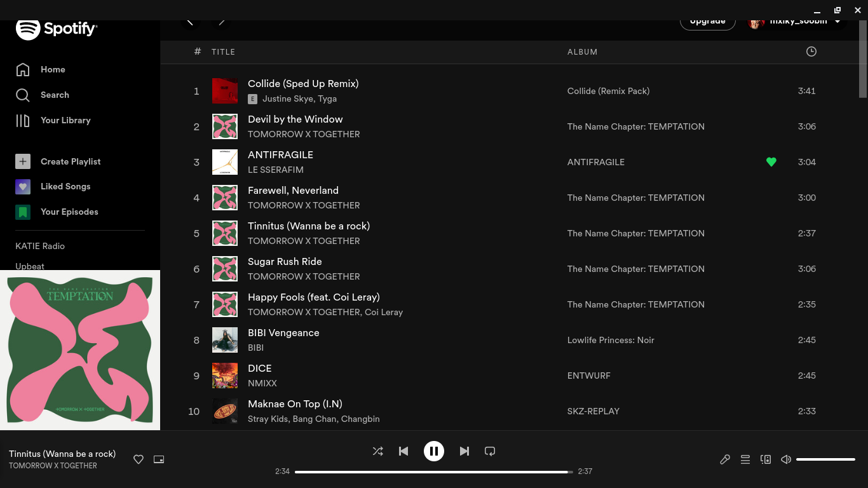Adjust the volume slider
This screenshot has height=488, width=868.
(825, 459)
